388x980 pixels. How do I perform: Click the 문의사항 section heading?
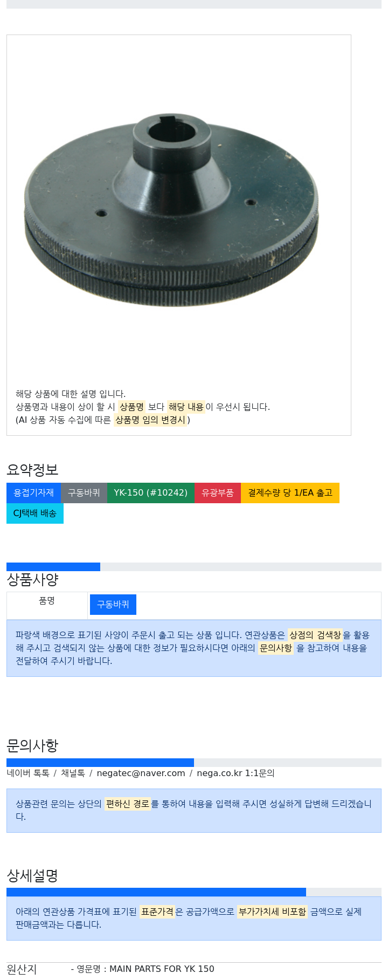(x=32, y=746)
